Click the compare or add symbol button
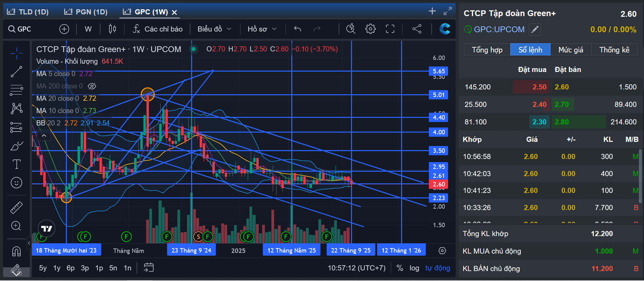The width and height of the screenshot is (644, 281). (64, 29)
